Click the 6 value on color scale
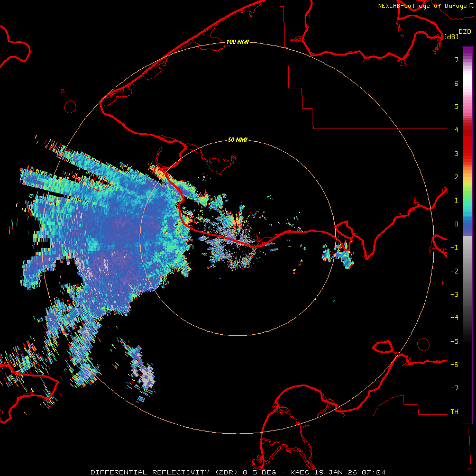476x476 pixels. click(x=456, y=83)
